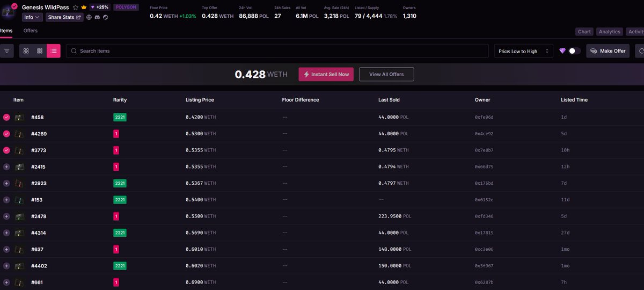
Task: Open owner 0x7e8b7 profile
Action: (484, 150)
